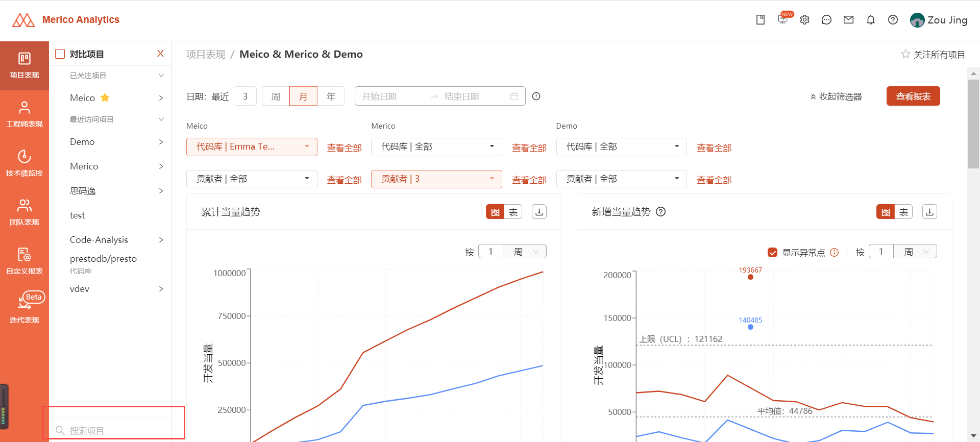Click help icon beside 新增当量趋势
980x442 pixels.
pos(660,212)
